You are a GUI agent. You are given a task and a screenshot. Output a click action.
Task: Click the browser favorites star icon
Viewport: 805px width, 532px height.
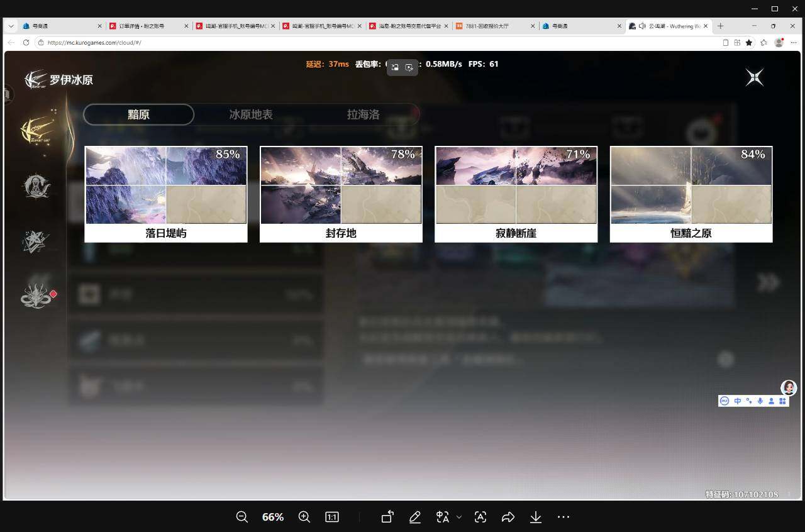(749, 43)
